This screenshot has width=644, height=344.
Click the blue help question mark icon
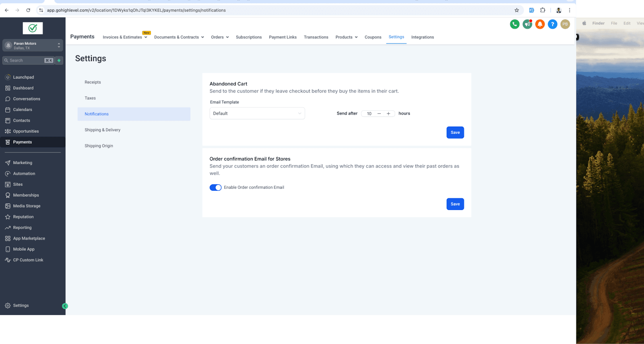point(553,24)
